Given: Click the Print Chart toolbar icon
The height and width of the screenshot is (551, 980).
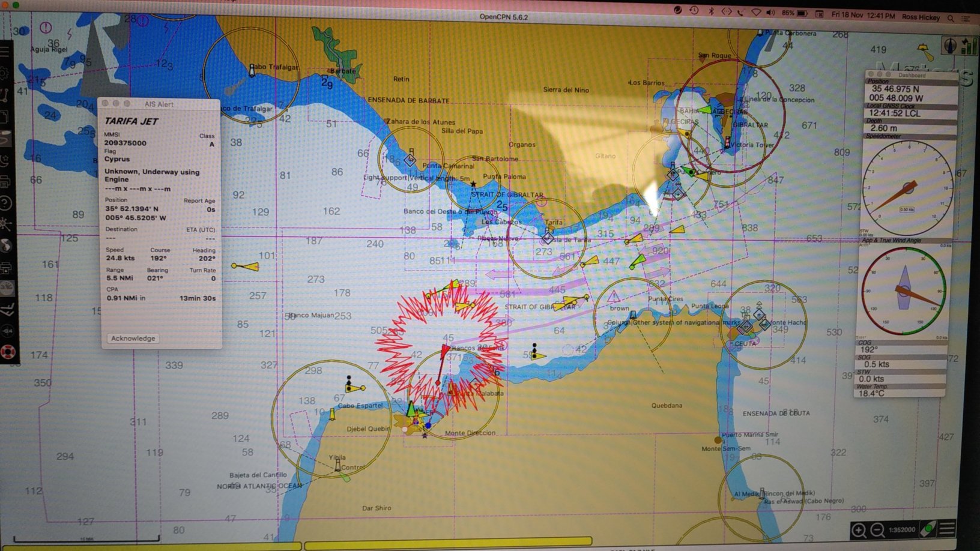Looking at the screenshot, I should (5, 181).
